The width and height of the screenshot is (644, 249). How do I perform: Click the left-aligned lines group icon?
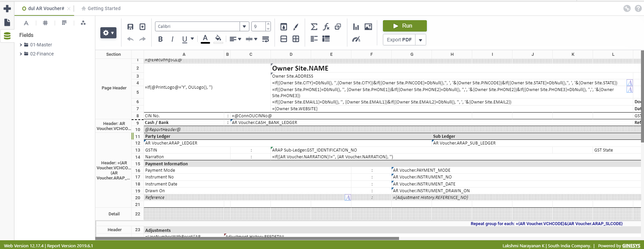coord(314,39)
